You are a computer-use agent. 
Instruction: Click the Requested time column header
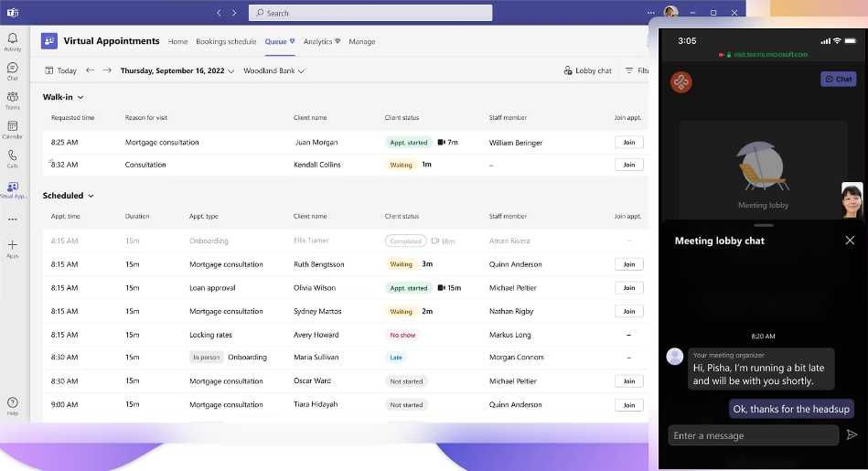[72, 117]
